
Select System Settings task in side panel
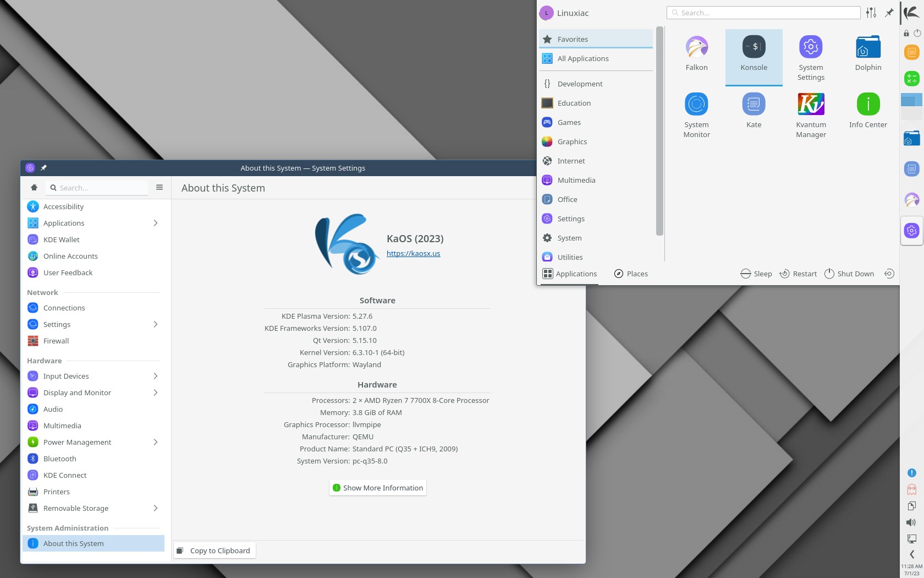(x=912, y=231)
